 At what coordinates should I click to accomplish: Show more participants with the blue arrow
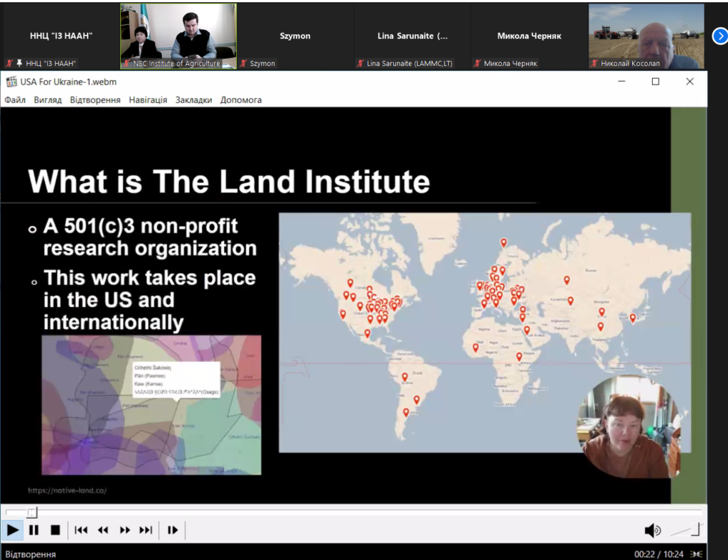(719, 36)
